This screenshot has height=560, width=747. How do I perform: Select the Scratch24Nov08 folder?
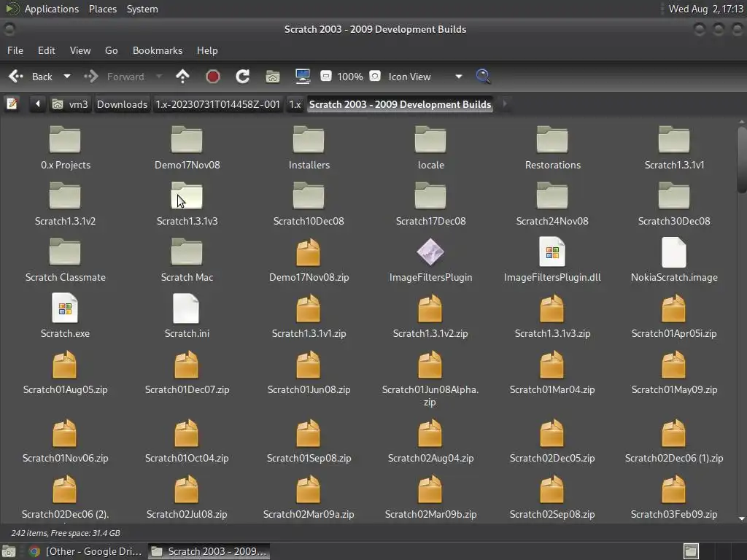[x=553, y=204]
